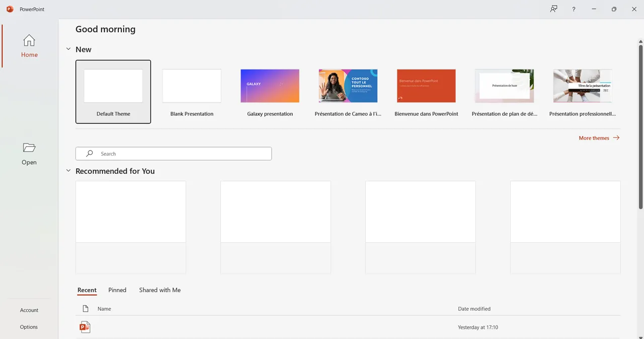Viewport: 644px width, 339px height.
Task: Select Présentation de plan template
Action: [504, 92]
